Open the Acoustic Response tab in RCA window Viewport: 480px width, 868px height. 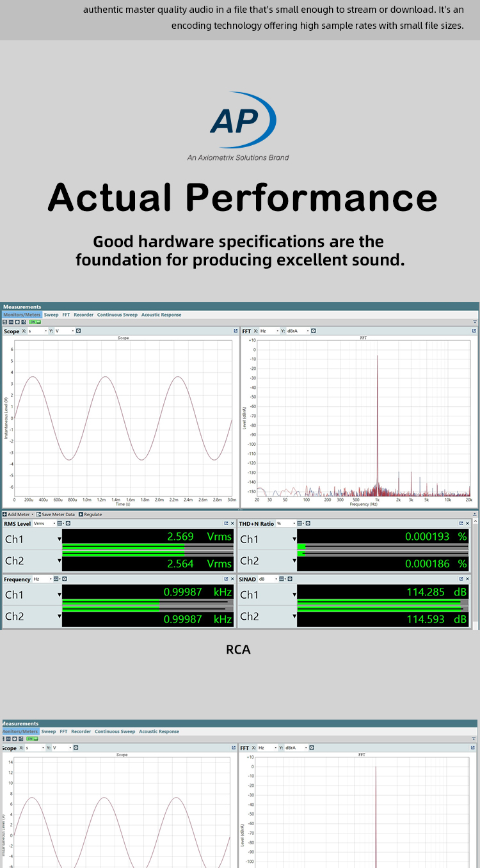pyautogui.click(x=161, y=315)
